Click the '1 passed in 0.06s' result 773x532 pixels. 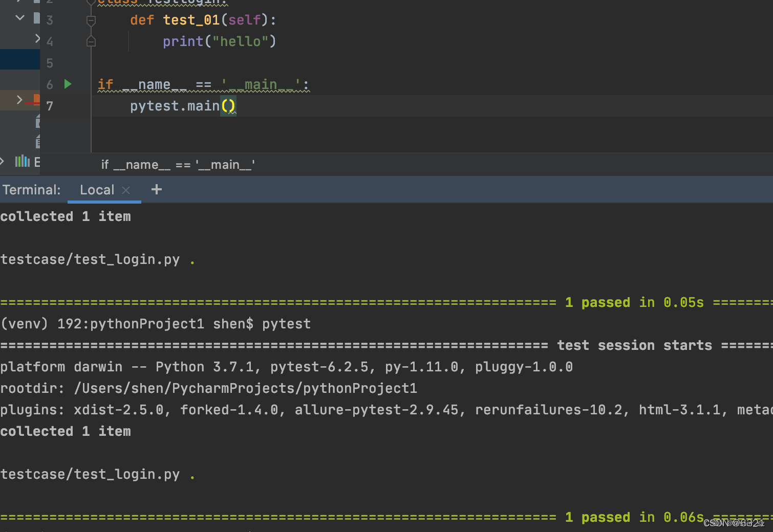pyautogui.click(x=634, y=517)
